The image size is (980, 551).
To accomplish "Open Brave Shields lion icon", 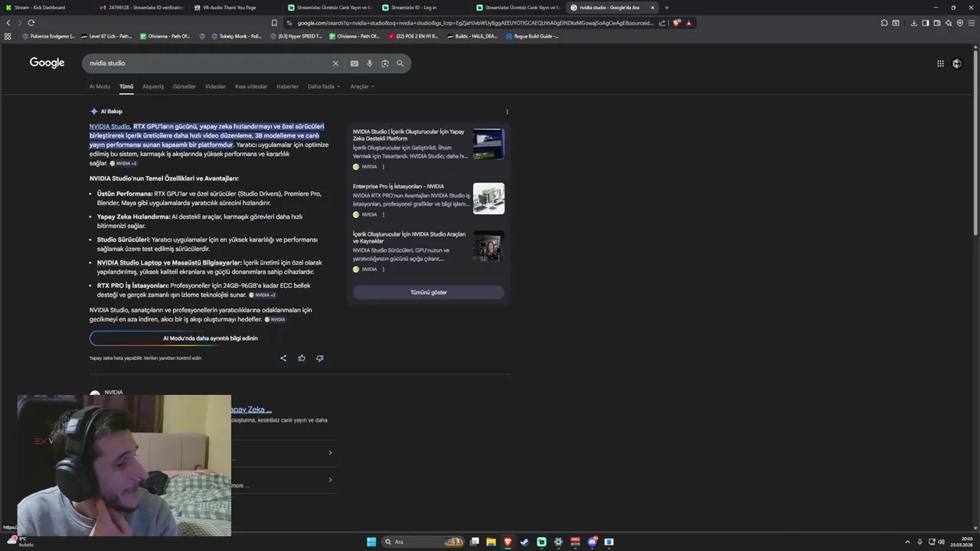I will coord(677,23).
